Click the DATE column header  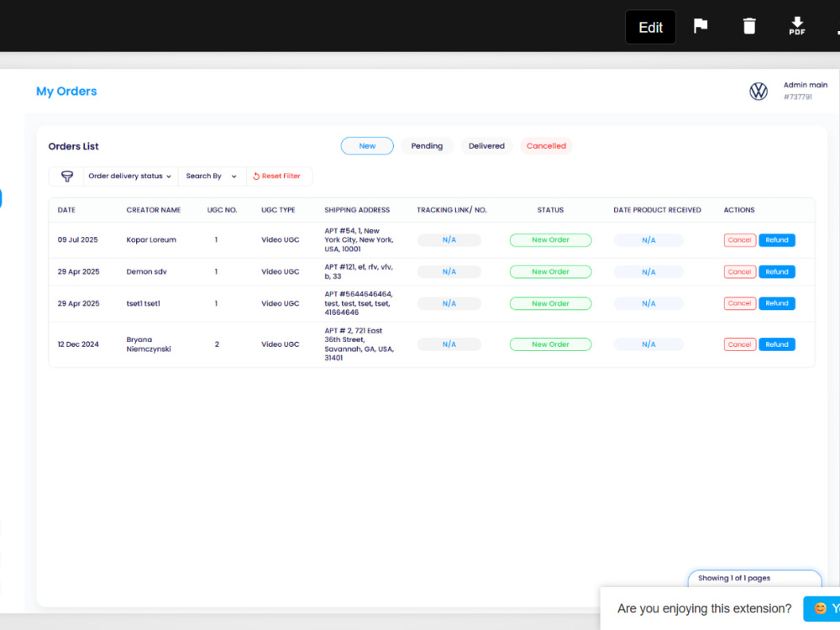coord(66,210)
